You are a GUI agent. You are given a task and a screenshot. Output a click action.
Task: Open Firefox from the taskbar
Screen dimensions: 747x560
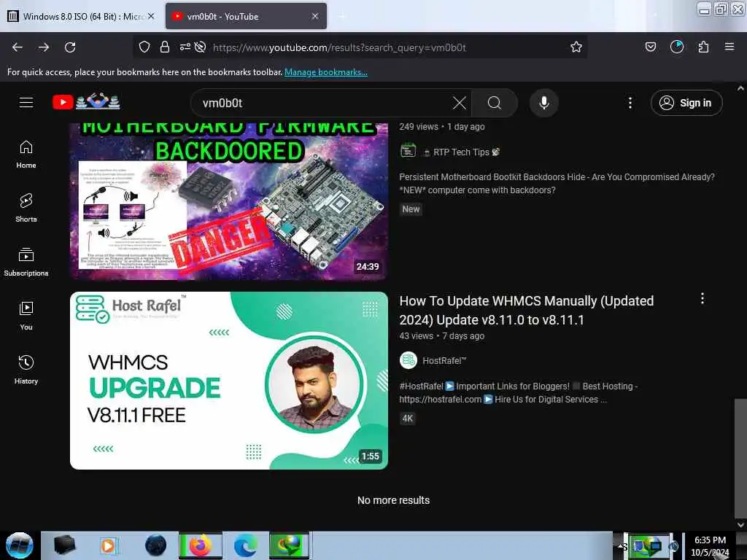(x=201, y=545)
